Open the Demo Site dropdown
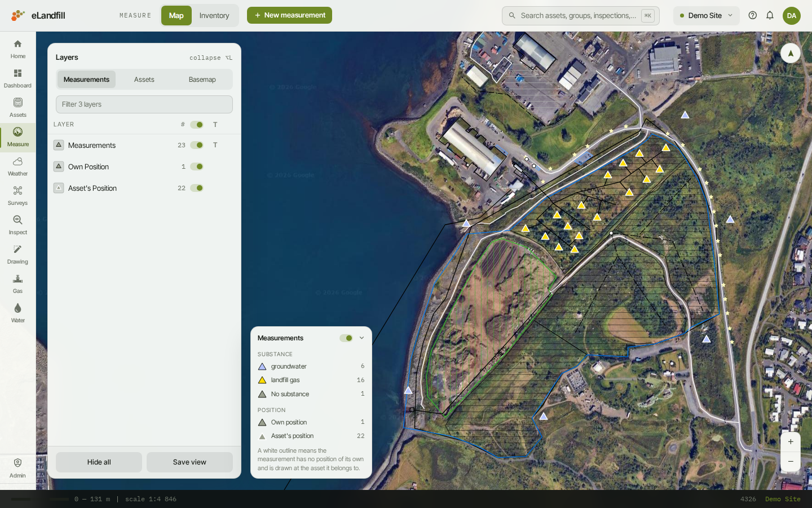The height and width of the screenshot is (508, 812). click(x=706, y=15)
